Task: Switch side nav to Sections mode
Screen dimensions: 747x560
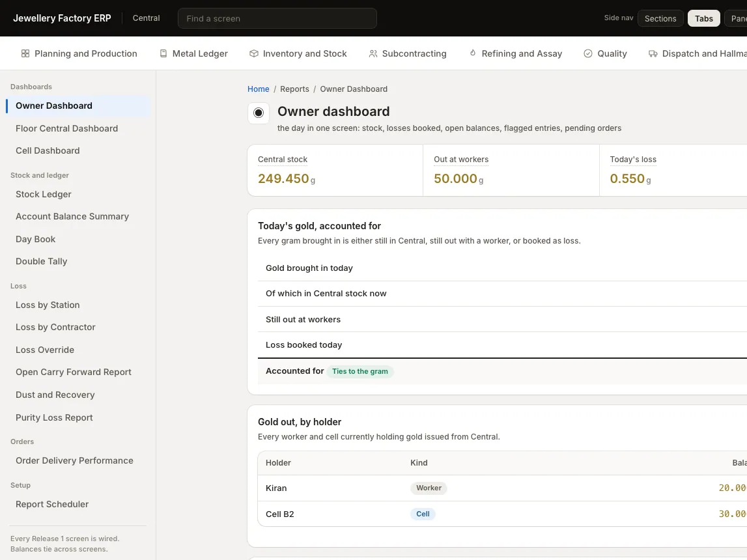Action: pos(660,19)
